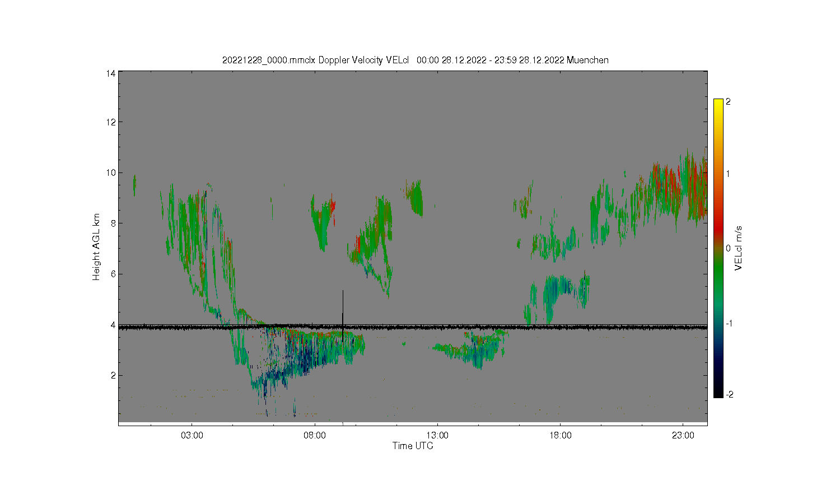Viewport: 840px width, 504px height.
Task: Click the height tick label '8'
Action: coord(113,223)
